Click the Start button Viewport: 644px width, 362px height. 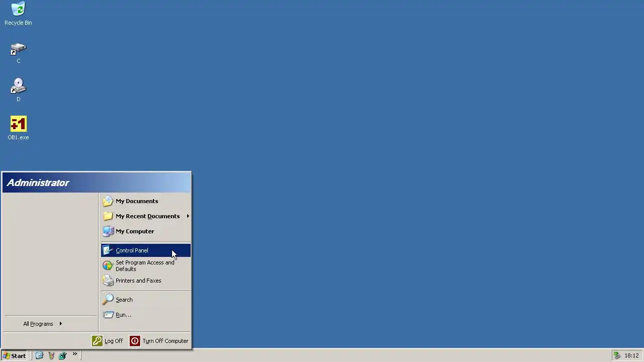point(14,355)
